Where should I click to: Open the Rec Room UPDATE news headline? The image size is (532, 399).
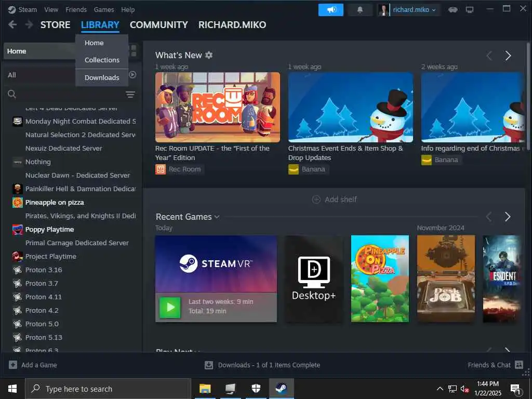pyautogui.click(x=212, y=153)
